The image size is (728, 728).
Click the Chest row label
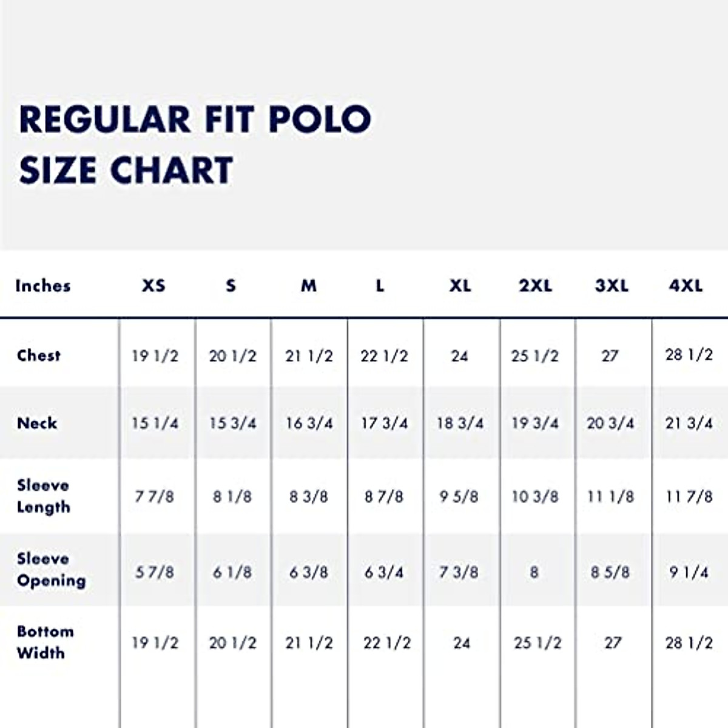pos(39,356)
